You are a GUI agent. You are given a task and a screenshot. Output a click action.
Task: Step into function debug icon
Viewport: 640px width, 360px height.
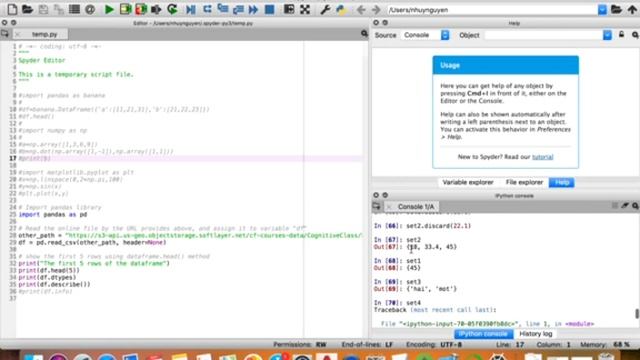pos(223,9)
